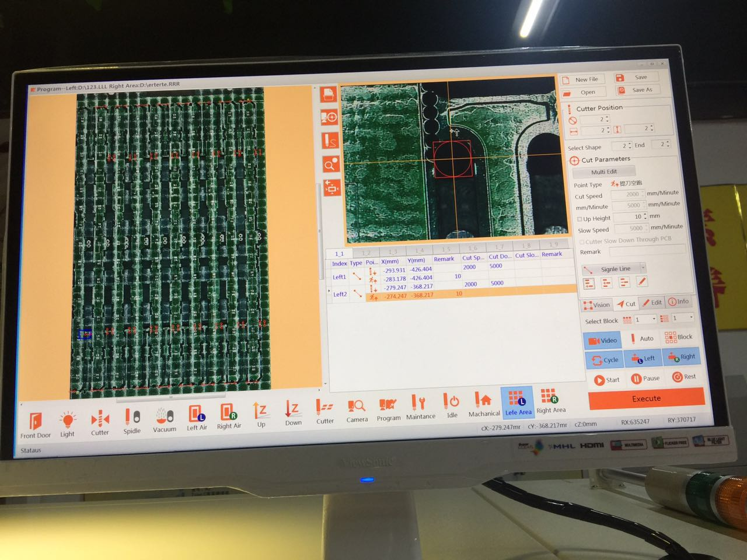This screenshot has height=560, width=747.
Task: Enable the Up Height checkbox
Action: point(580,219)
